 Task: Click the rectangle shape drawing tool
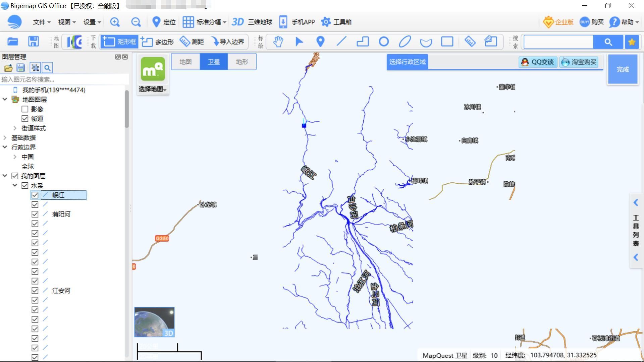(447, 42)
